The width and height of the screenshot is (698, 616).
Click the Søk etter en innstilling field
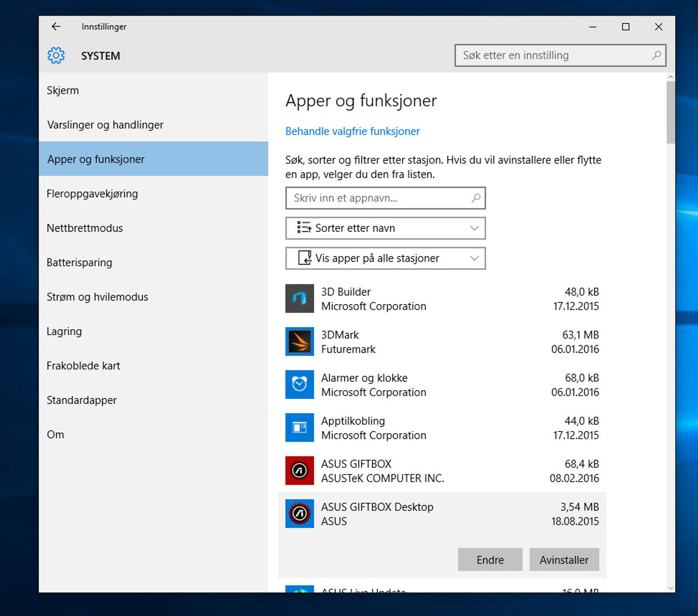(560, 55)
